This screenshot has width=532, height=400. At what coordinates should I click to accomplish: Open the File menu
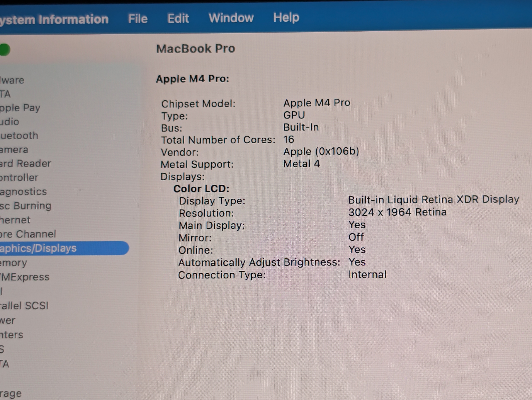[138, 19]
